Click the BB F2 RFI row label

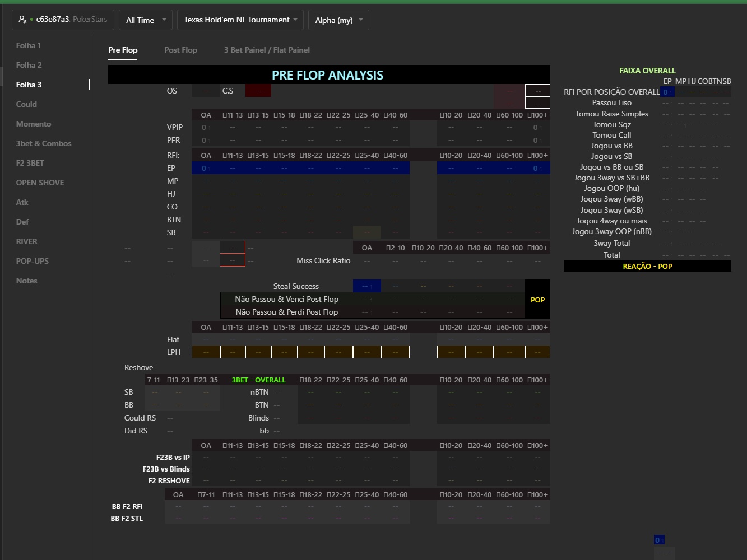[127, 507]
